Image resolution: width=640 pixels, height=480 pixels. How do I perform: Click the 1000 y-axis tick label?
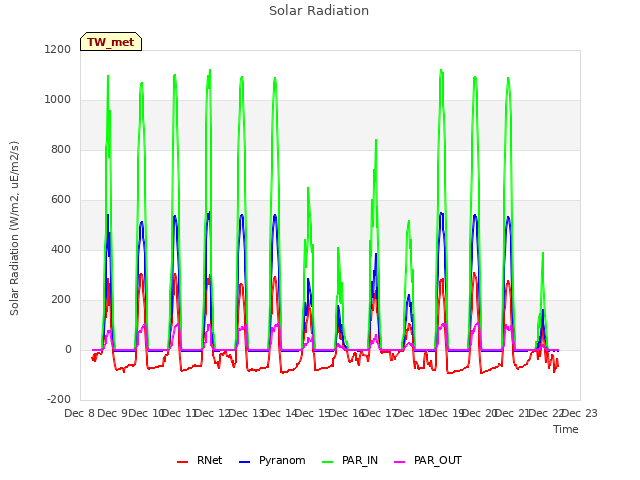coord(58,100)
